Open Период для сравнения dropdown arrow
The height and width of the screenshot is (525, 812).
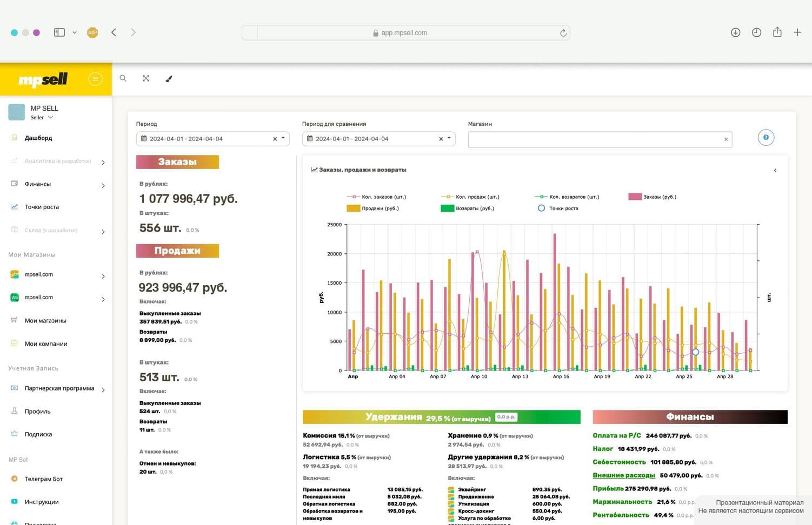449,138
